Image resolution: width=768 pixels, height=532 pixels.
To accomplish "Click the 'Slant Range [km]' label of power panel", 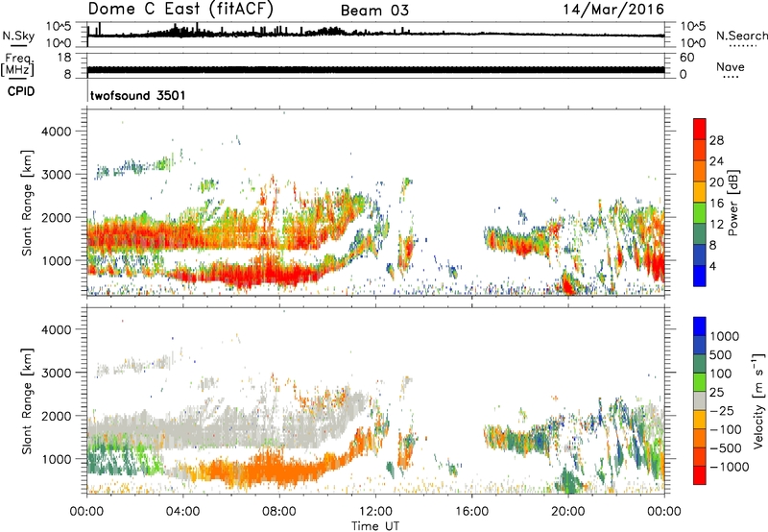I will coord(27,203).
